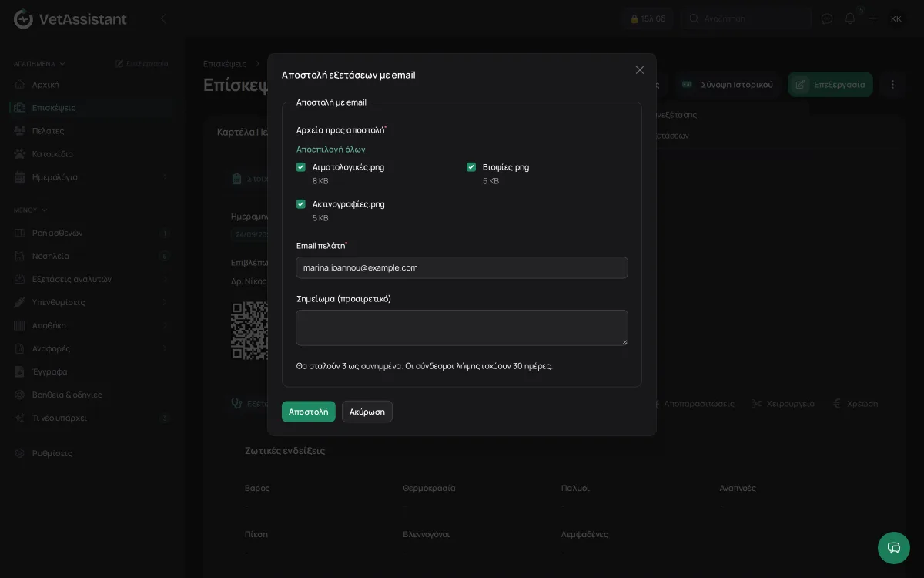The height and width of the screenshot is (578, 924).
Task: Open the Αναφορές reports icon
Action: point(19,348)
